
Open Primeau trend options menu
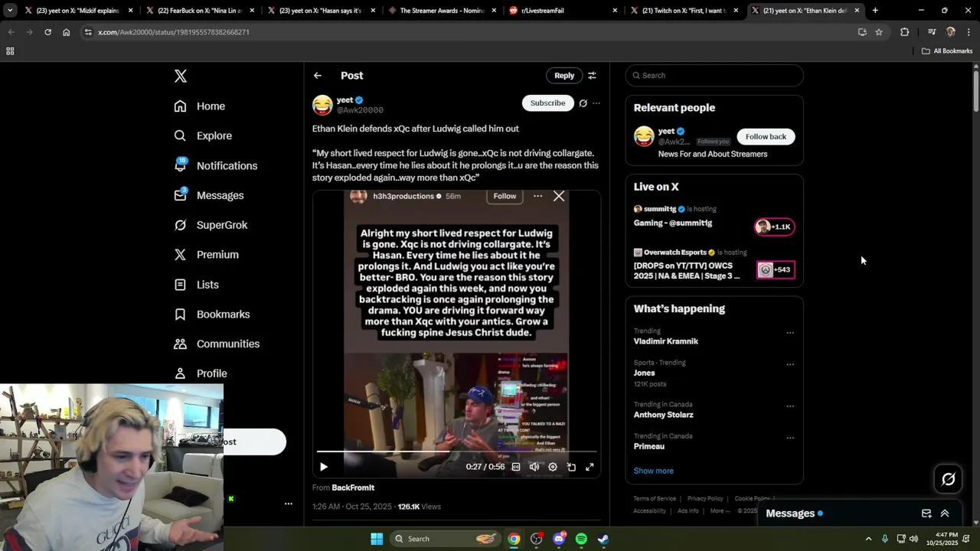[x=790, y=438]
